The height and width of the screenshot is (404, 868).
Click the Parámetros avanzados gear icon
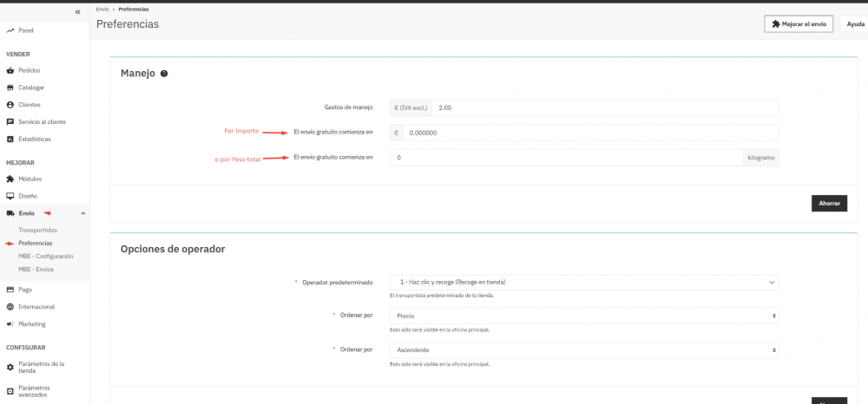10,391
